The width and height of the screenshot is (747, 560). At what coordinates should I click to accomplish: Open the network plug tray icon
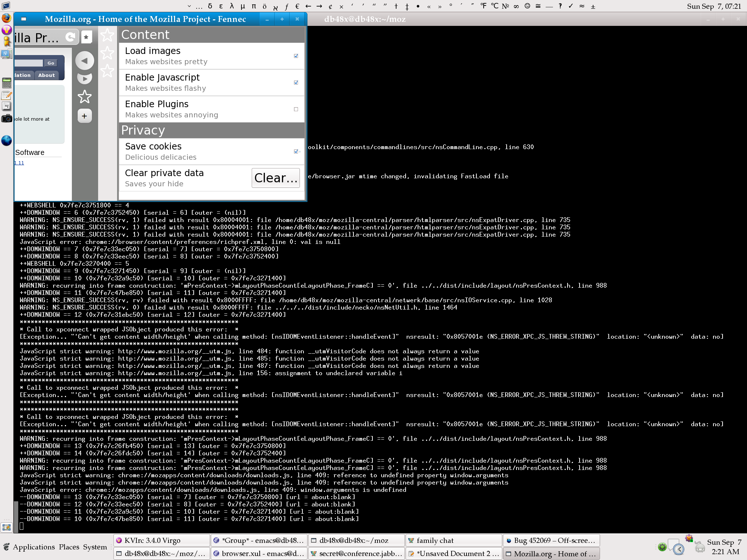pyautogui.click(x=700, y=547)
